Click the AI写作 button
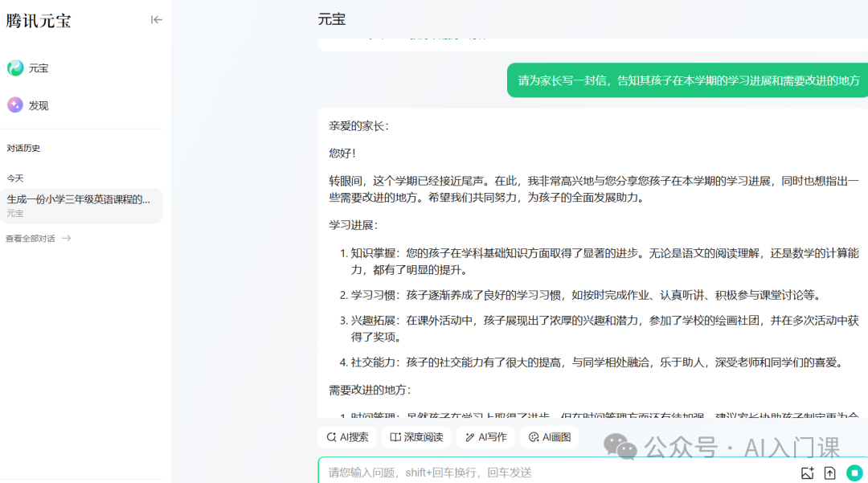868x483 pixels. click(485, 437)
